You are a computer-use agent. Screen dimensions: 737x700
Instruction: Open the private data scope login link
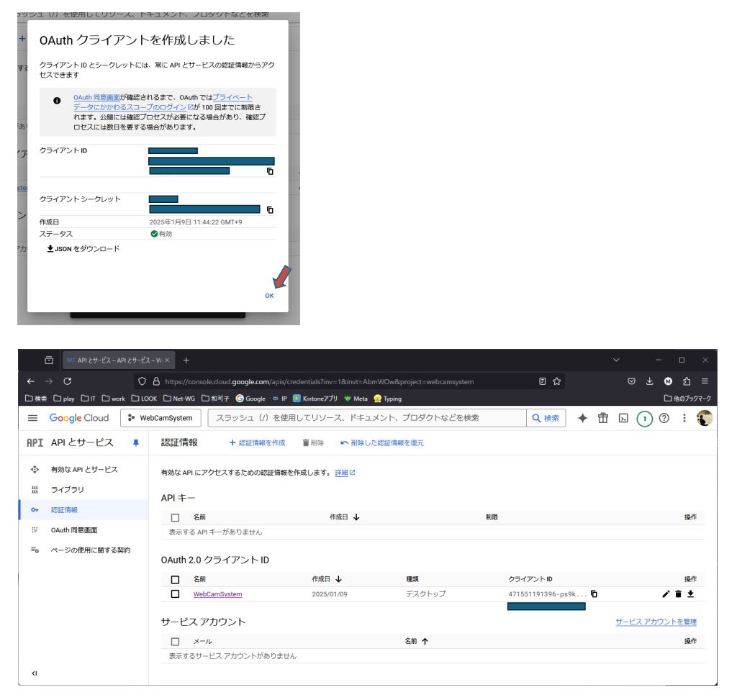point(163,102)
